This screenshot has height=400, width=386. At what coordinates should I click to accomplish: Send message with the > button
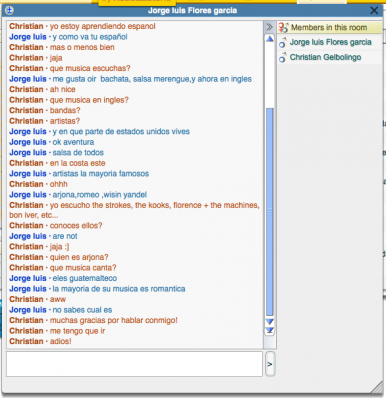[x=270, y=364]
